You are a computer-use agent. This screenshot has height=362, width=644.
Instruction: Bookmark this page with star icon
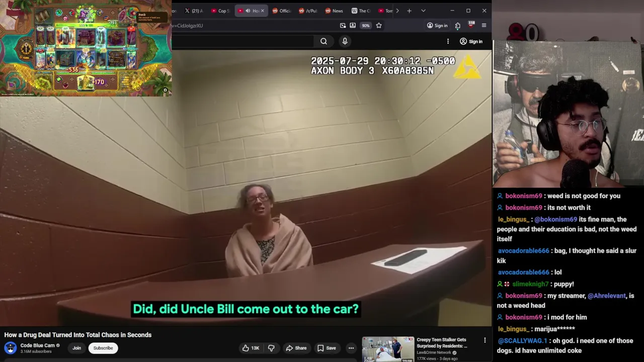pos(379,26)
